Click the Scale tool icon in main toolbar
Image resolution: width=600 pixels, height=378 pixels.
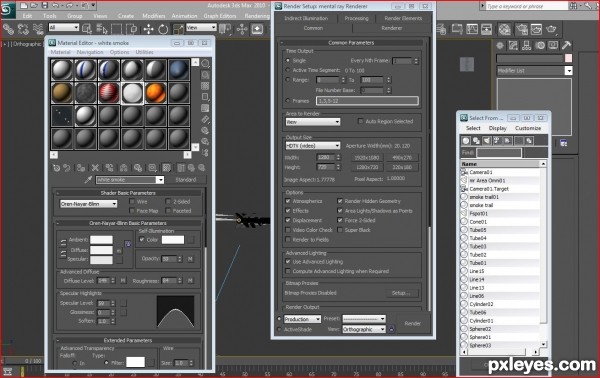point(178,29)
